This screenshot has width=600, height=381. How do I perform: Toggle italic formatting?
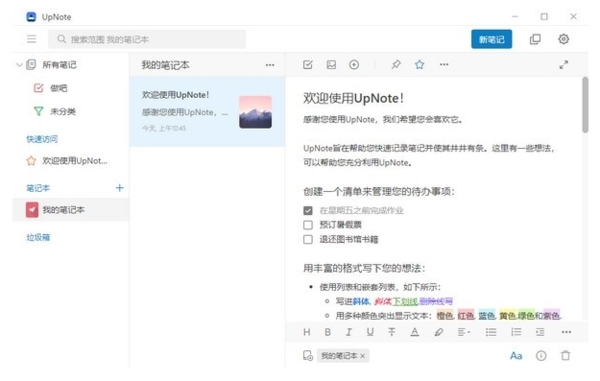pos(349,332)
